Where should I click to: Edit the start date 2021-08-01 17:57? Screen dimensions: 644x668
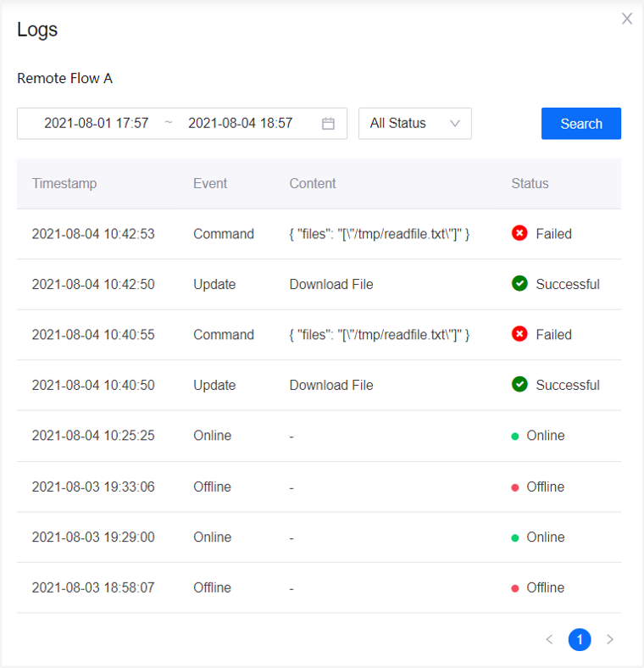pos(97,124)
